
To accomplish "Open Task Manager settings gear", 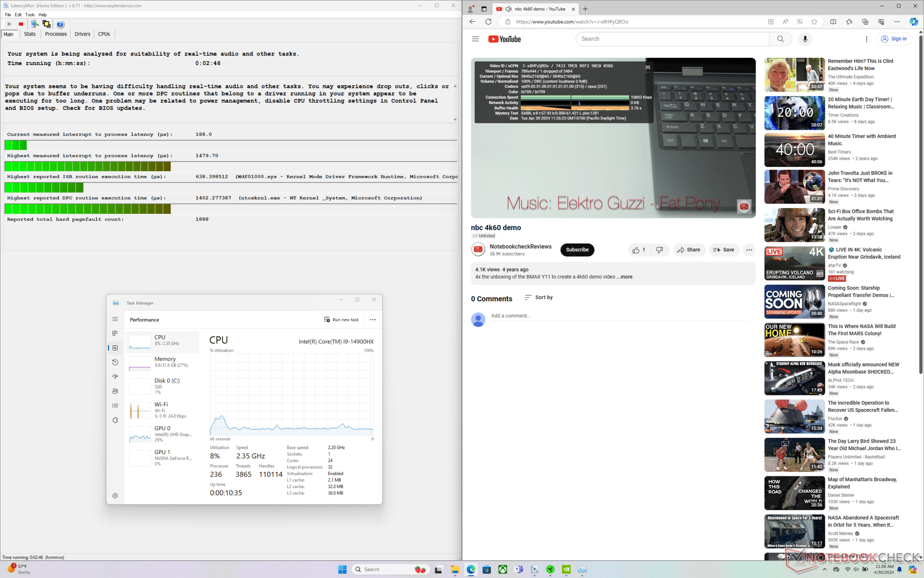I will 115,496.
